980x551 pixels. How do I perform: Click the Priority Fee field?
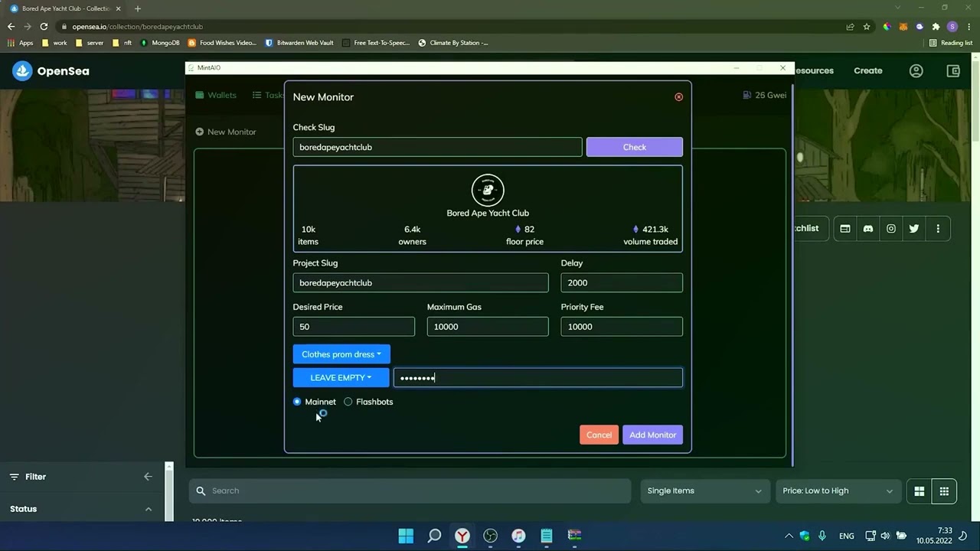pos(621,327)
